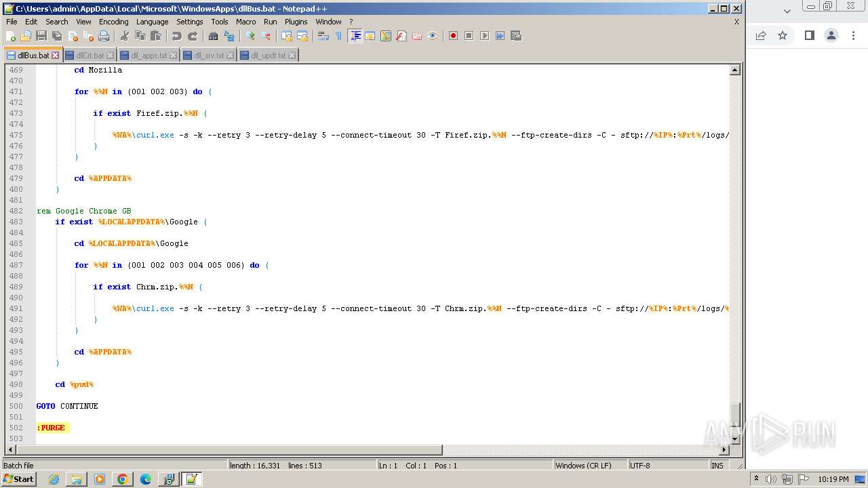The height and width of the screenshot is (488, 868).
Task: Switch to the dll_srv.txt tab
Action: pyautogui.click(x=208, y=56)
